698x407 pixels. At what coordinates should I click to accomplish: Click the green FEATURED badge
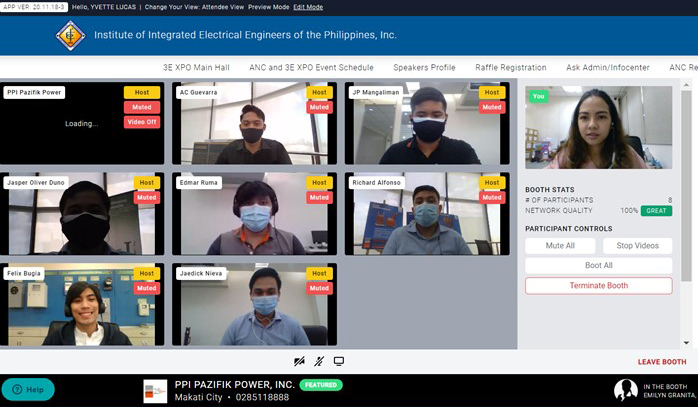(x=320, y=384)
